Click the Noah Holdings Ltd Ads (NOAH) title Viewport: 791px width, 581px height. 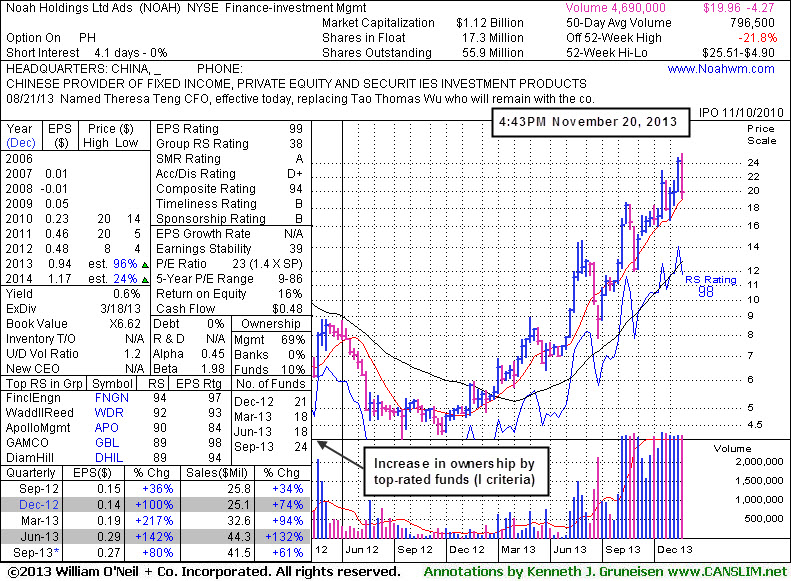click(93, 8)
